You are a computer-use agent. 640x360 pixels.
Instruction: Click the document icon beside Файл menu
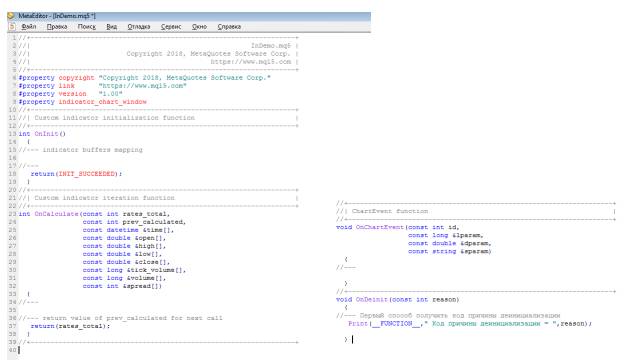tap(12, 27)
